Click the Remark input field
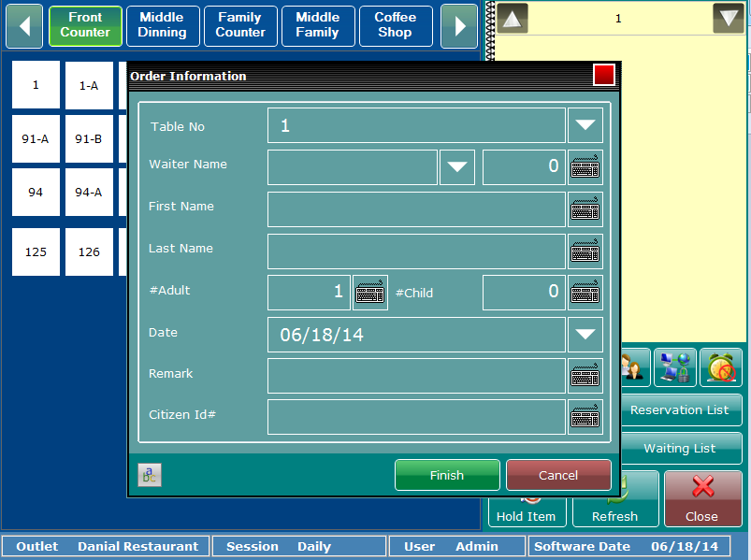This screenshot has height=560, width=751. pos(416,376)
